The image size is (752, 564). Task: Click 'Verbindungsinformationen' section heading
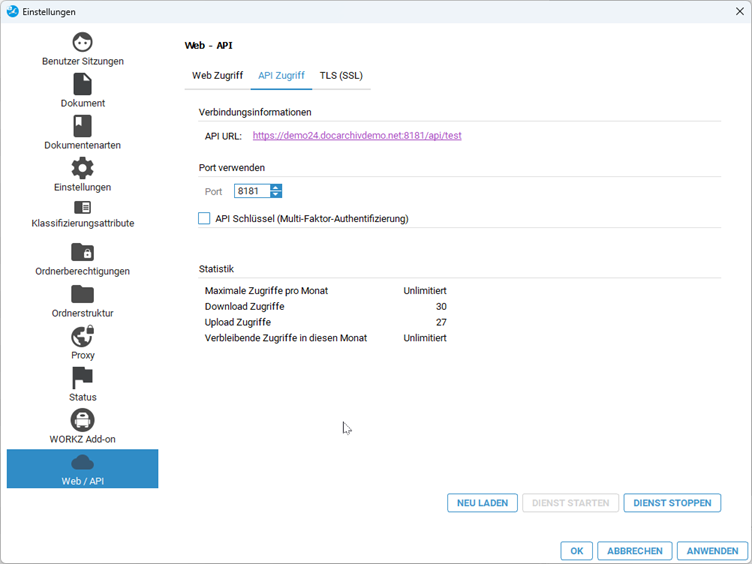coord(255,112)
